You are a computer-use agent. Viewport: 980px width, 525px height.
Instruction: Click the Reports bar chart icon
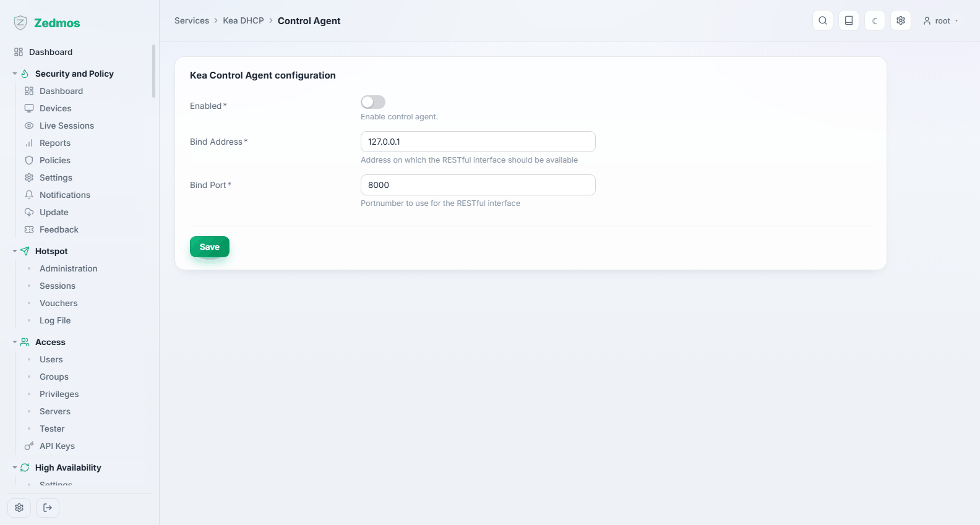coord(29,143)
